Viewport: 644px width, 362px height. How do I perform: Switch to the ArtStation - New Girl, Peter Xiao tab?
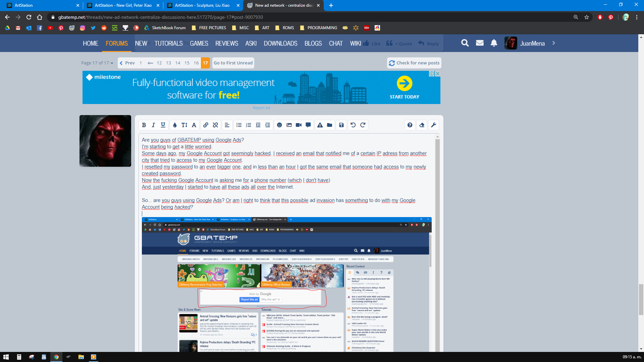click(x=123, y=5)
